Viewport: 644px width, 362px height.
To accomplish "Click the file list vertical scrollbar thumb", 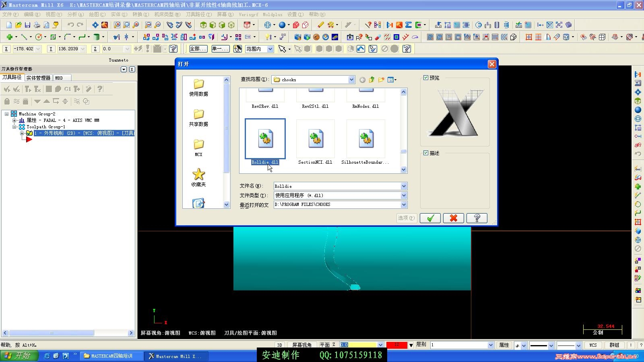I will click(x=404, y=151).
